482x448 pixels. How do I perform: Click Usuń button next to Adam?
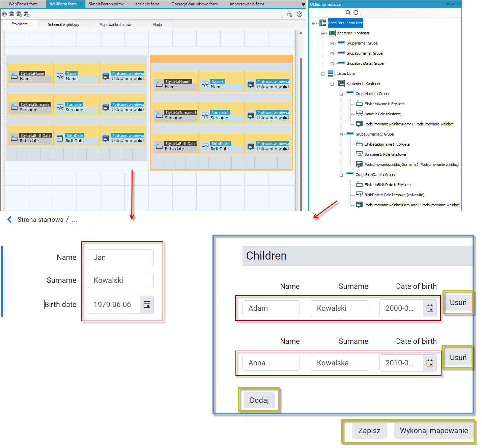pos(458,302)
